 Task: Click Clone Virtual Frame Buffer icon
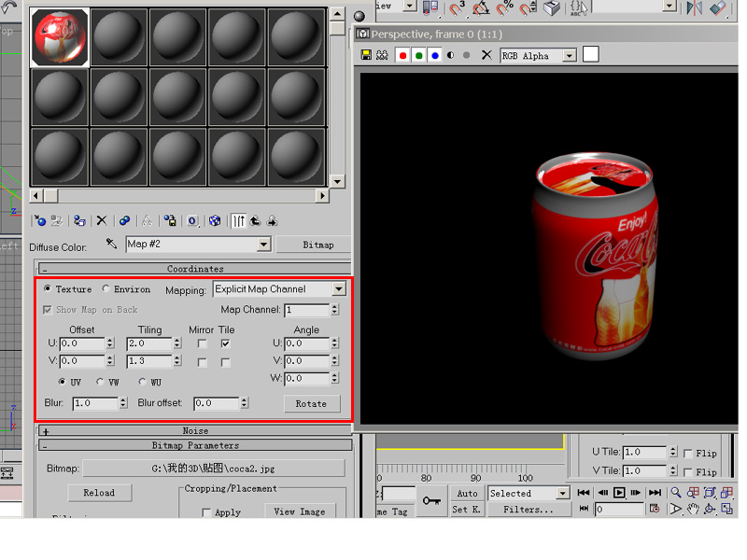tap(382, 55)
